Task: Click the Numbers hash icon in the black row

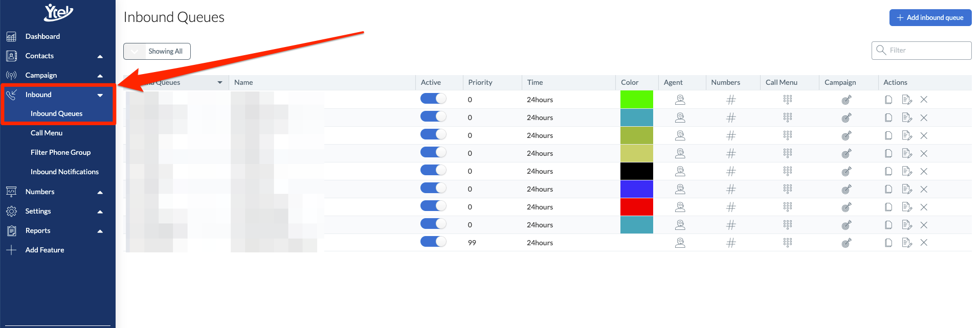Action: [731, 171]
